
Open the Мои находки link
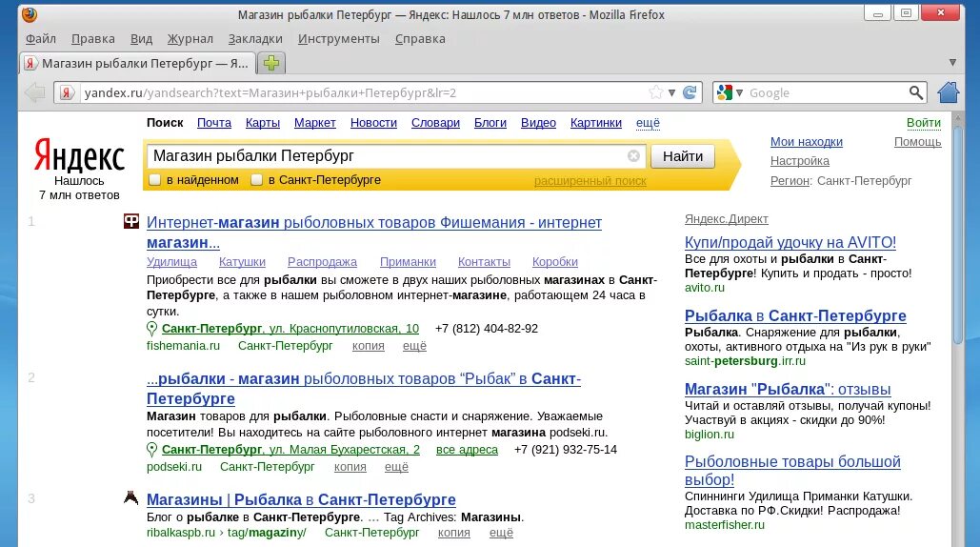coord(807,142)
